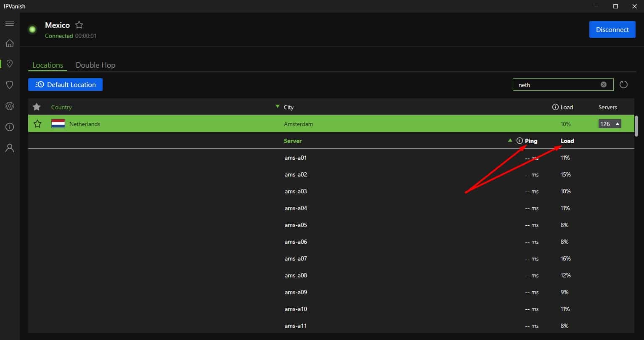Click the Connected status text

coord(59,36)
